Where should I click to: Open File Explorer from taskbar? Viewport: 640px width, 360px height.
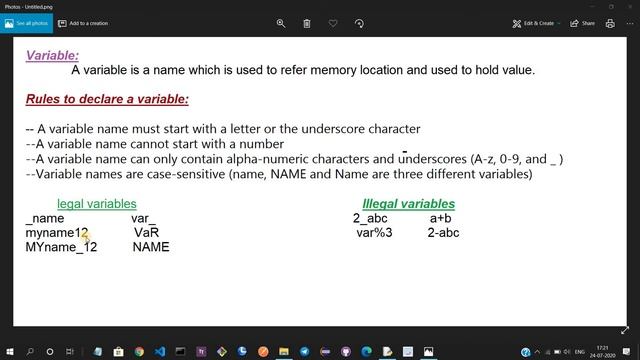[284, 351]
